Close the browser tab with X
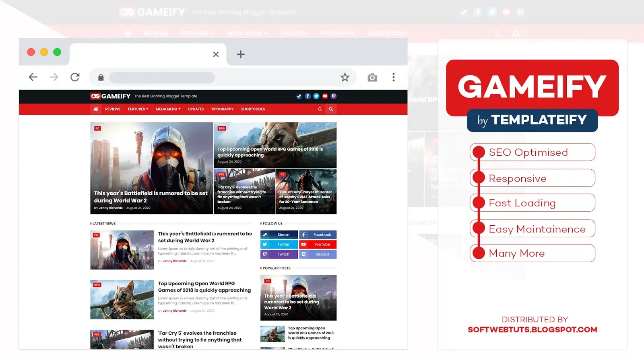The height and width of the screenshot is (362, 644). [216, 54]
